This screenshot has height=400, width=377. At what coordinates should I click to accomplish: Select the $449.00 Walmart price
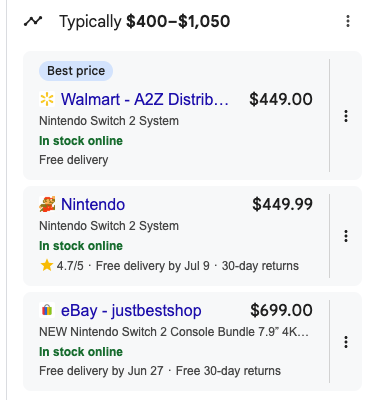pos(281,99)
